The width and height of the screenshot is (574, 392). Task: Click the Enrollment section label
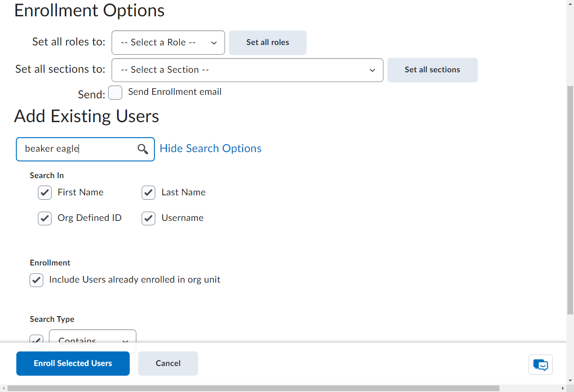[x=50, y=263]
